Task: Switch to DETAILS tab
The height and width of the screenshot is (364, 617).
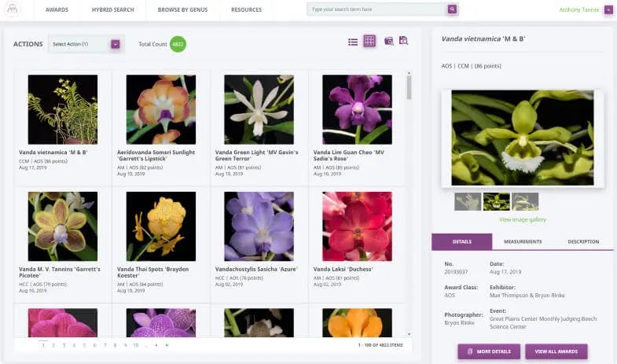Action: coord(462,241)
